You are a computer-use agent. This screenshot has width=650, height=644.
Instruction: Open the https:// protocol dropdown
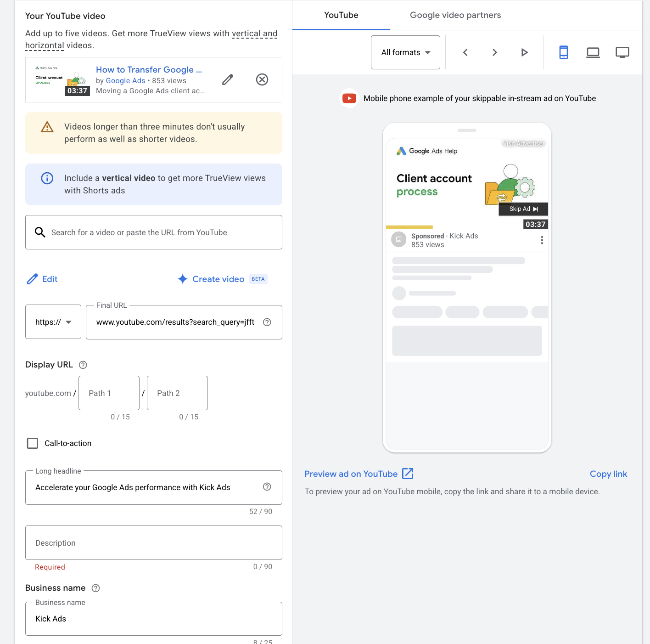pos(53,322)
